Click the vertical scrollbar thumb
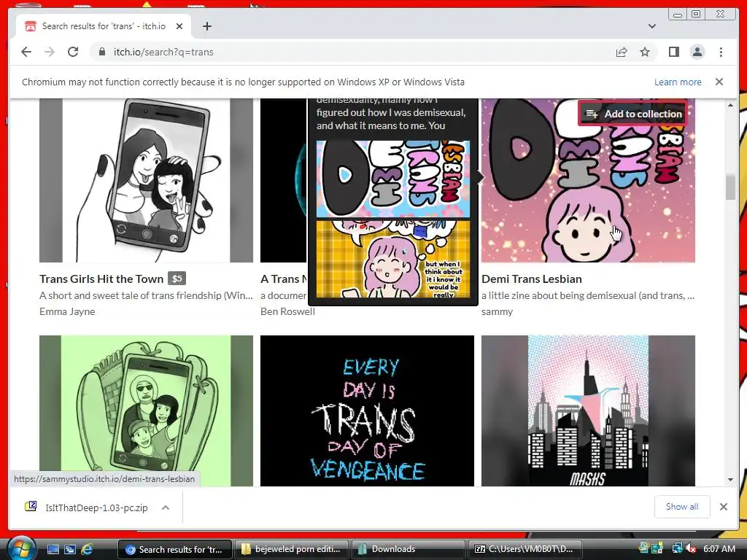 [730, 187]
